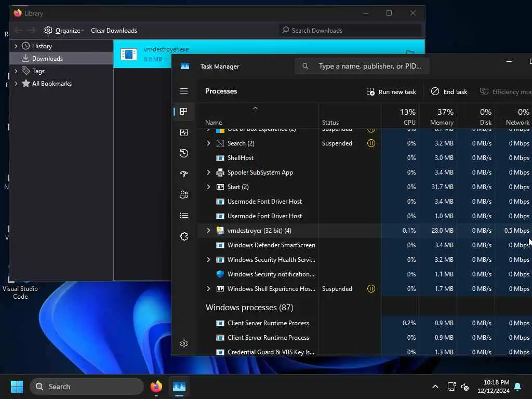Open the notification bell in taskbar

(x=518, y=387)
